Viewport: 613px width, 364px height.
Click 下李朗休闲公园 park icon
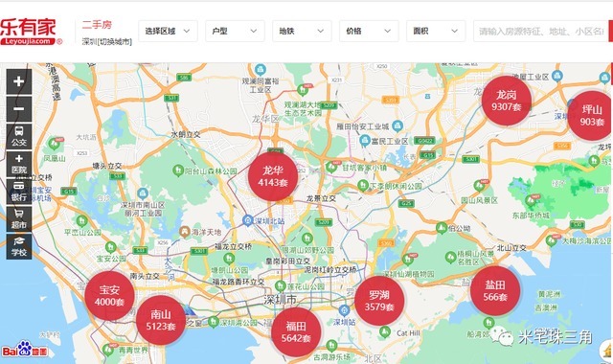(x=363, y=185)
